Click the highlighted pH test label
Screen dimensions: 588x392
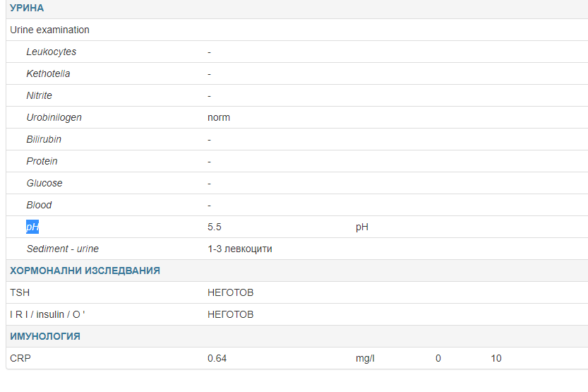[32, 227]
